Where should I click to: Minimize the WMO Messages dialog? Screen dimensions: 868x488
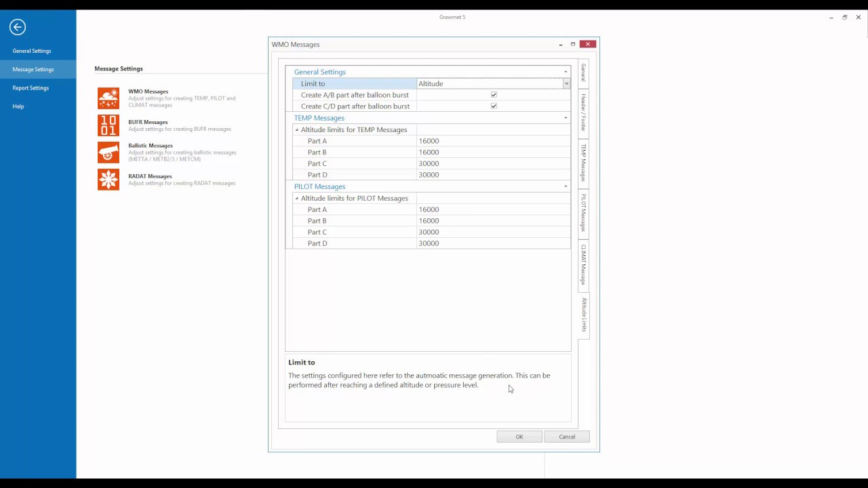(x=561, y=44)
